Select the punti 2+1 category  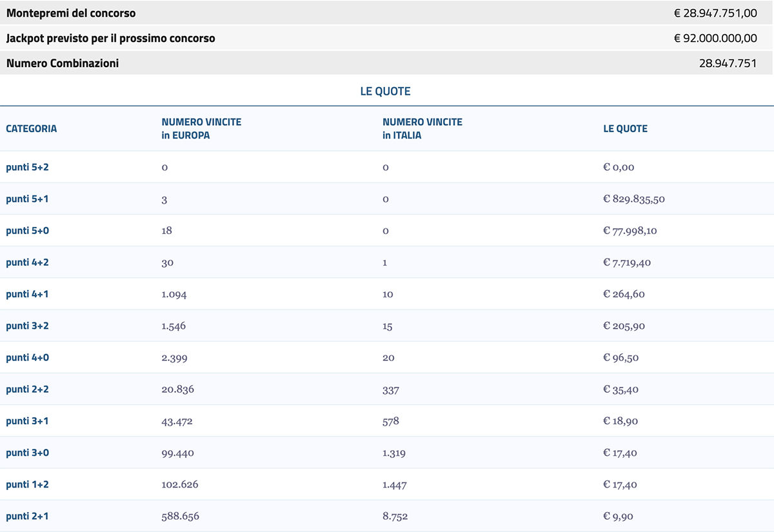click(27, 516)
